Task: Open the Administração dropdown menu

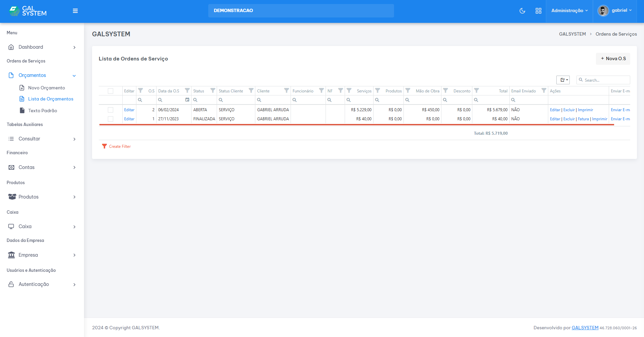Action: (x=569, y=11)
